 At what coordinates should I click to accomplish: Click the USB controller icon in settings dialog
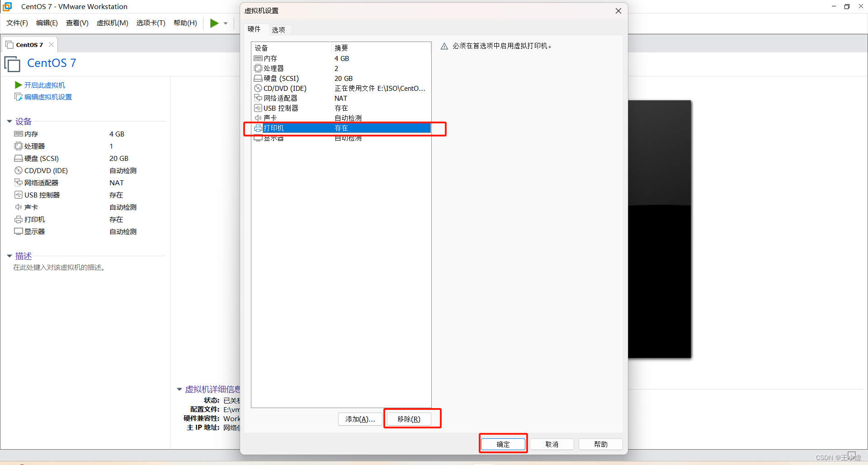pos(258,108)
